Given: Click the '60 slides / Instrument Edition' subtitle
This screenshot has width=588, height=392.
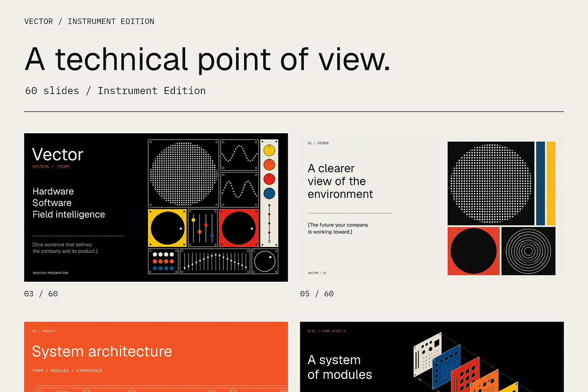Looking at the screenshot, I should click(115, 91).
